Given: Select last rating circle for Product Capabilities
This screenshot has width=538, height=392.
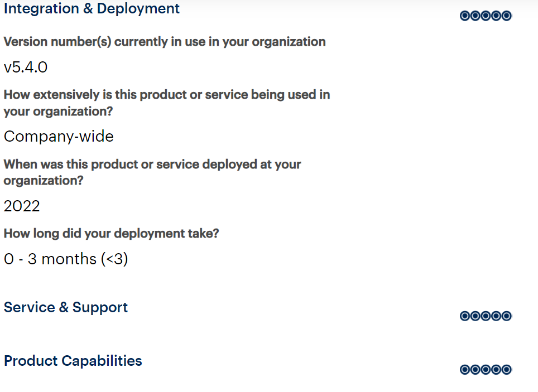Looking at the screenshot, I should [x=507, y=369].
